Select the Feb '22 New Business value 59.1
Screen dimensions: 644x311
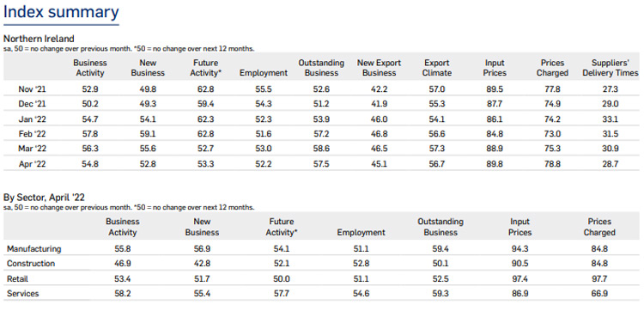148,134
